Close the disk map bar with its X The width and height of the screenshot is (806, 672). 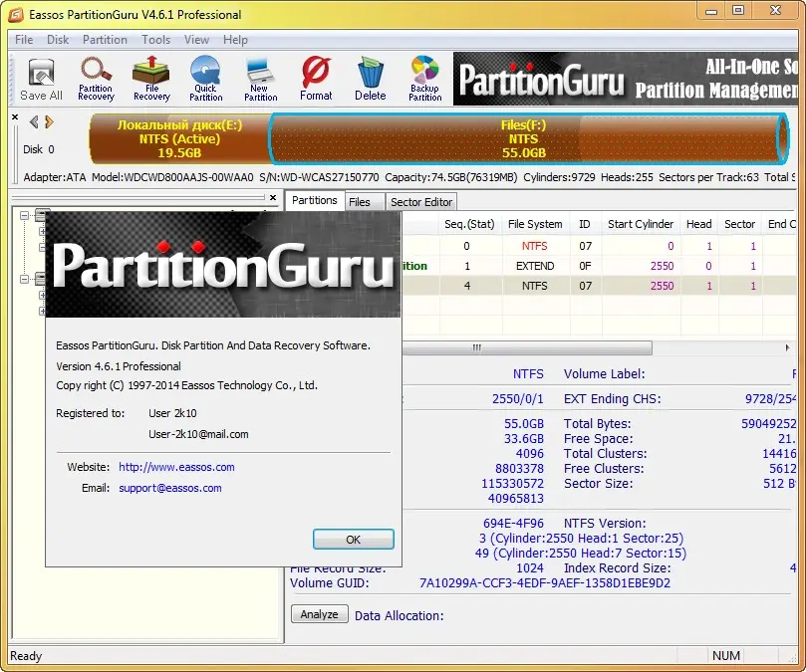[x=15, y=117]
